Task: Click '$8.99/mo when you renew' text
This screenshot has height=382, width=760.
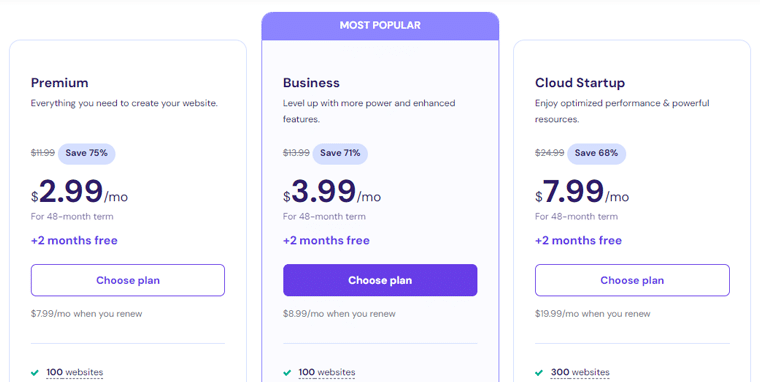Action: point(339,314)
